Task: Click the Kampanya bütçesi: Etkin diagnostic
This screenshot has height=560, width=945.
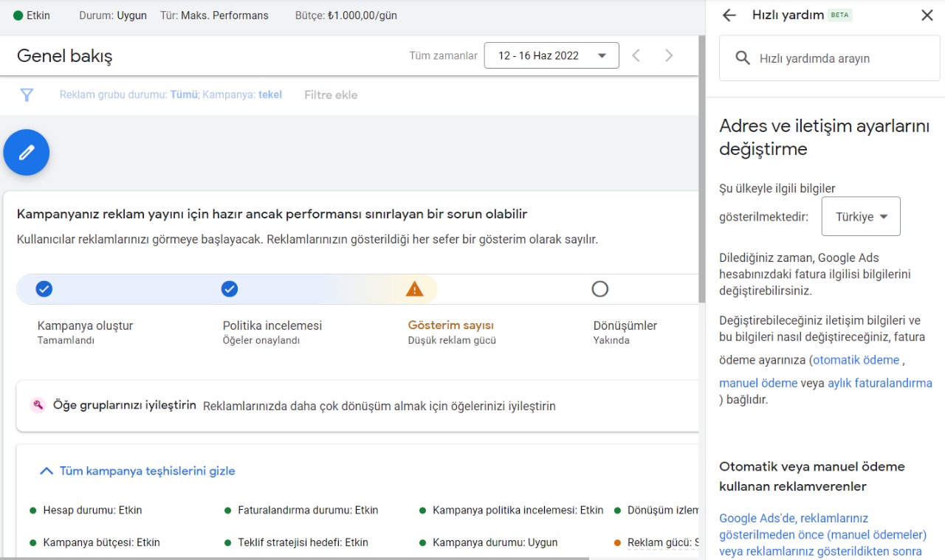Action: click(101, 542)
